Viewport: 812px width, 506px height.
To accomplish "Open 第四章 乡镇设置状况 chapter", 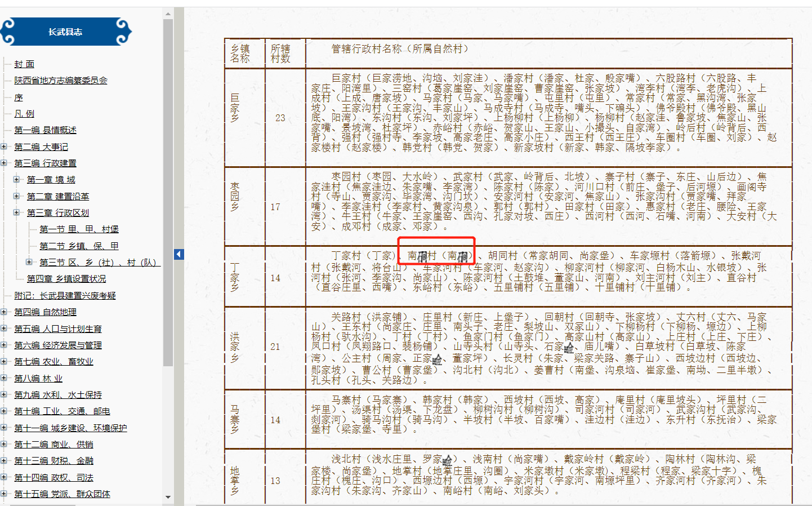I will pyautogui.click(x=66, y=279).
